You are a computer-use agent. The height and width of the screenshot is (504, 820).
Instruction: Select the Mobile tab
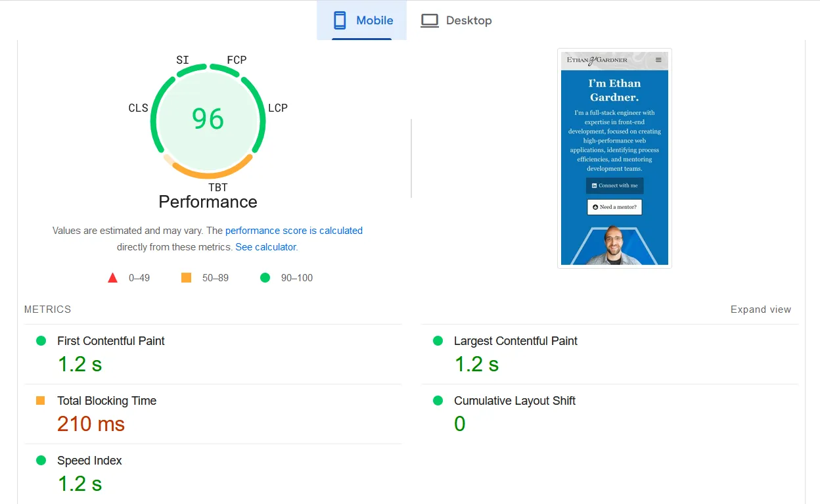click(x=361, y=20)
